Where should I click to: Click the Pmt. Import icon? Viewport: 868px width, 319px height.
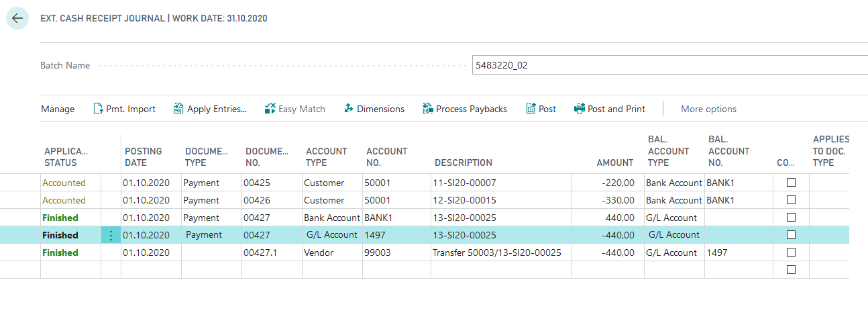(98, 109)
